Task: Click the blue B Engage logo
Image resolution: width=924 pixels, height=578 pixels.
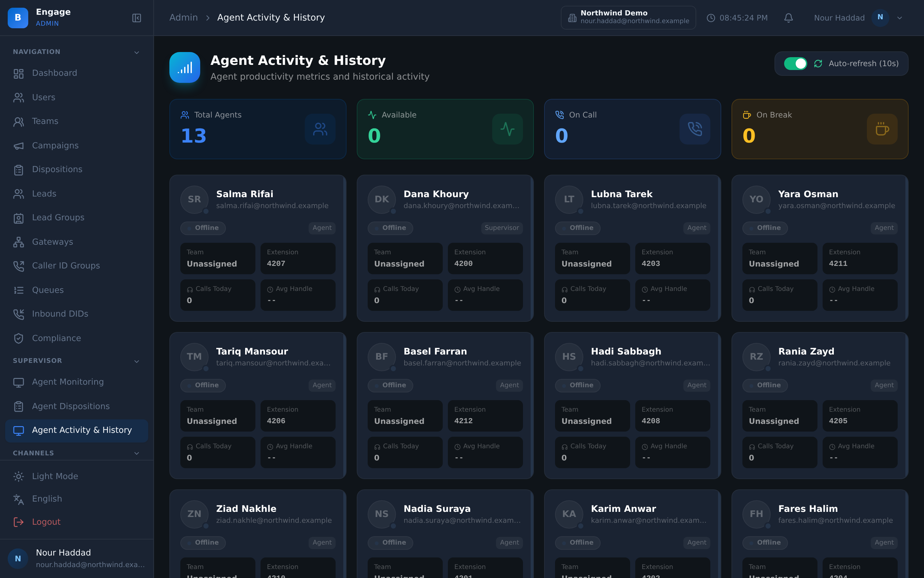Action: click(x=18, y=18)
